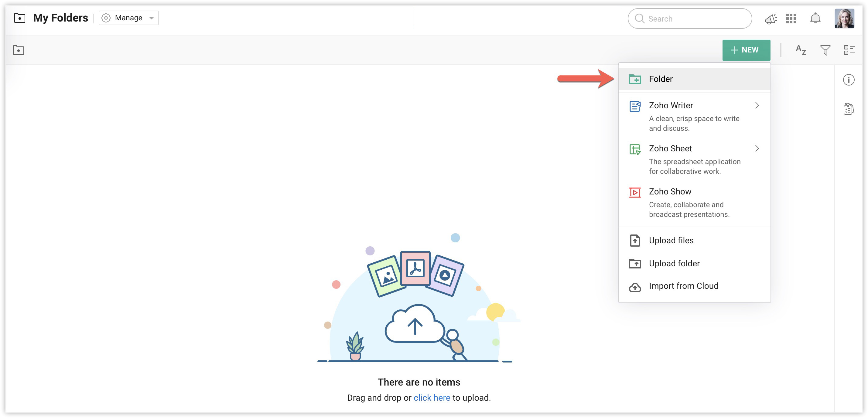
Task: Switch list view layout icon
Action: coord(849,50)
